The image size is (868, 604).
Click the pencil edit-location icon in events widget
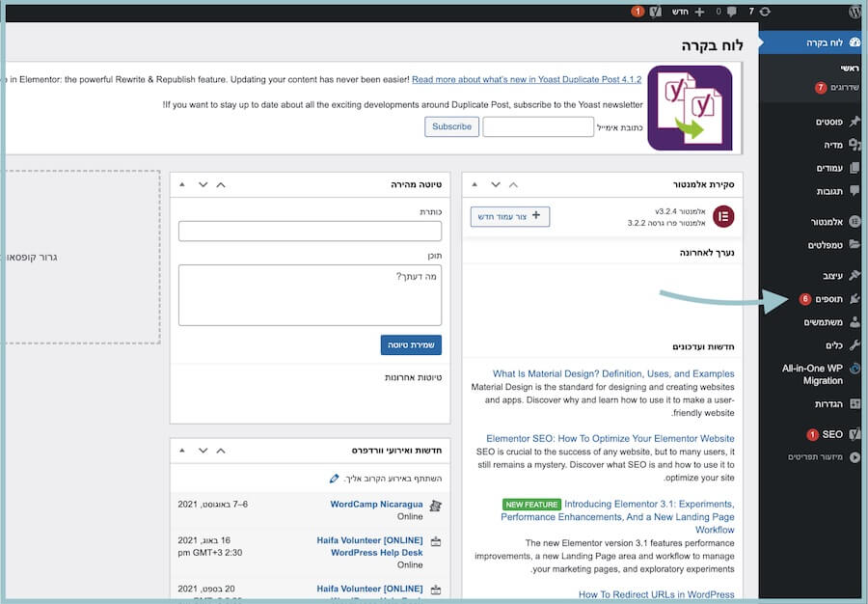(334, 479)
